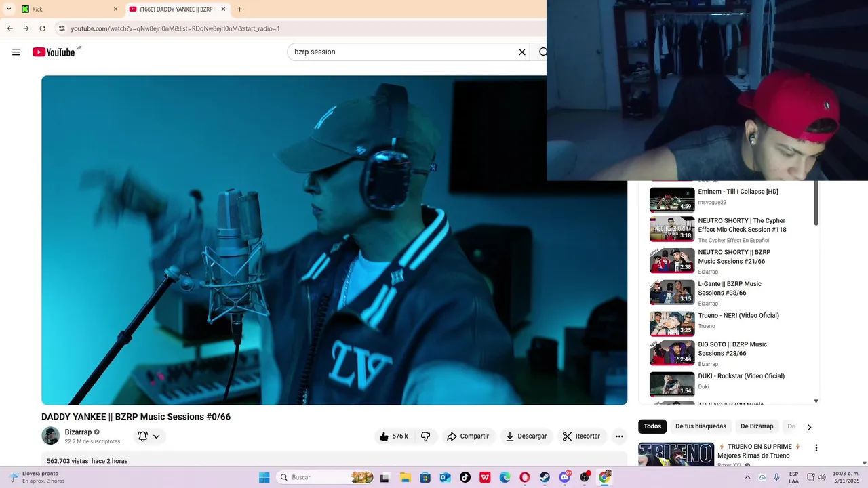Select the De Bizarrap filter chip

pyautogui.click(x=757, y=426)
